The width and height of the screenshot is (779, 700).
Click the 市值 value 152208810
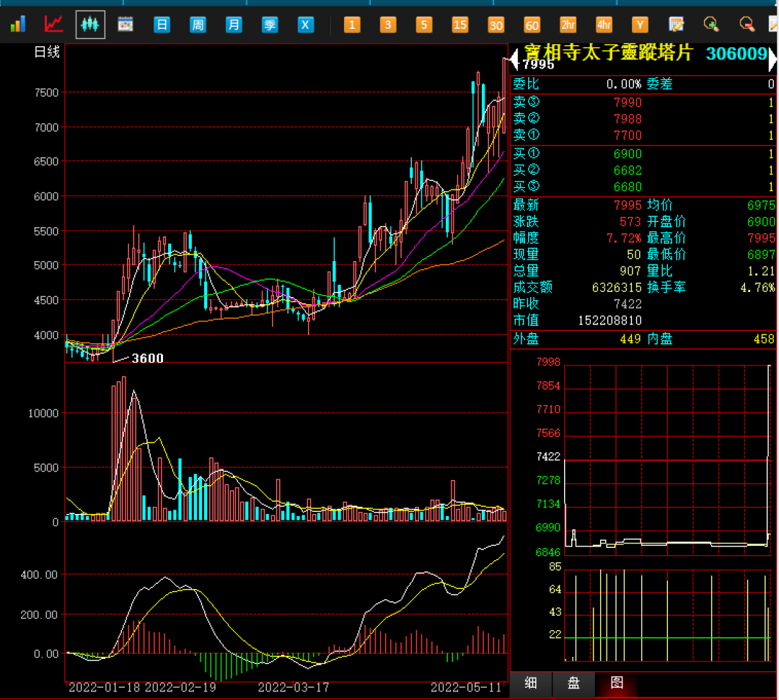609,320
